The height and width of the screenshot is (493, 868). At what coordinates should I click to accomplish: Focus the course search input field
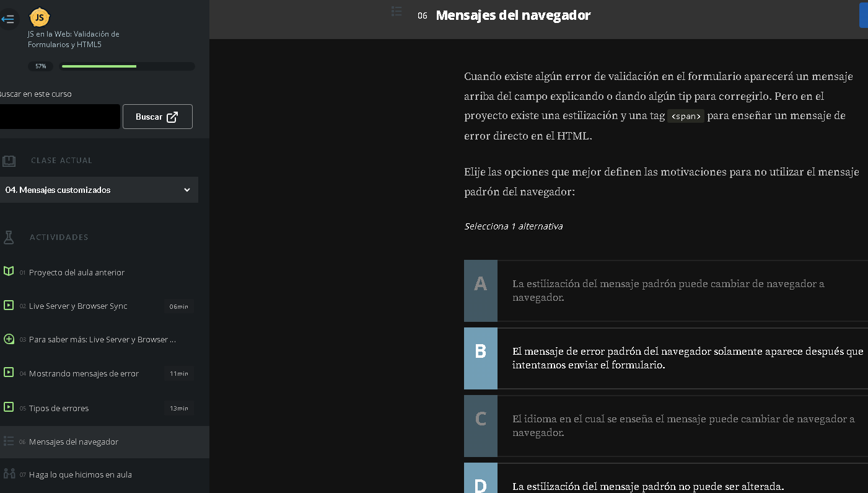(x=59, y=117)
